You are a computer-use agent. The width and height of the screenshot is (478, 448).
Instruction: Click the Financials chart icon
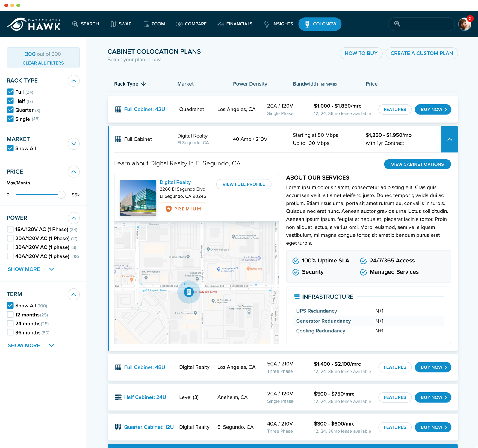221,24
